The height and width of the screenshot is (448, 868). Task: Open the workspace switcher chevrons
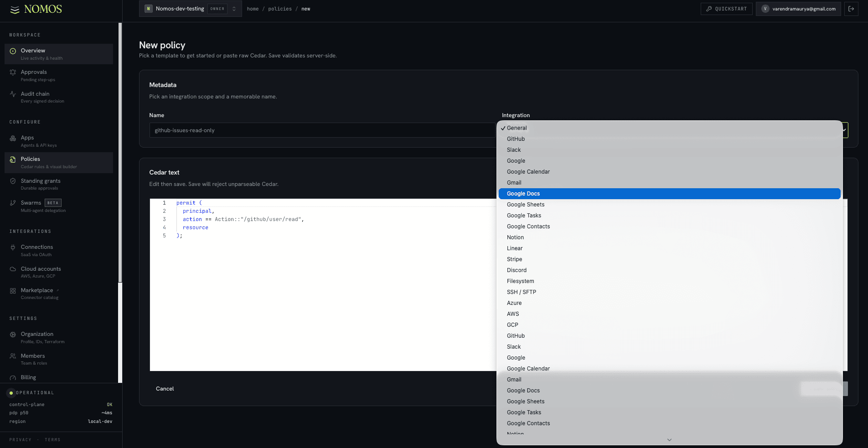234,9
